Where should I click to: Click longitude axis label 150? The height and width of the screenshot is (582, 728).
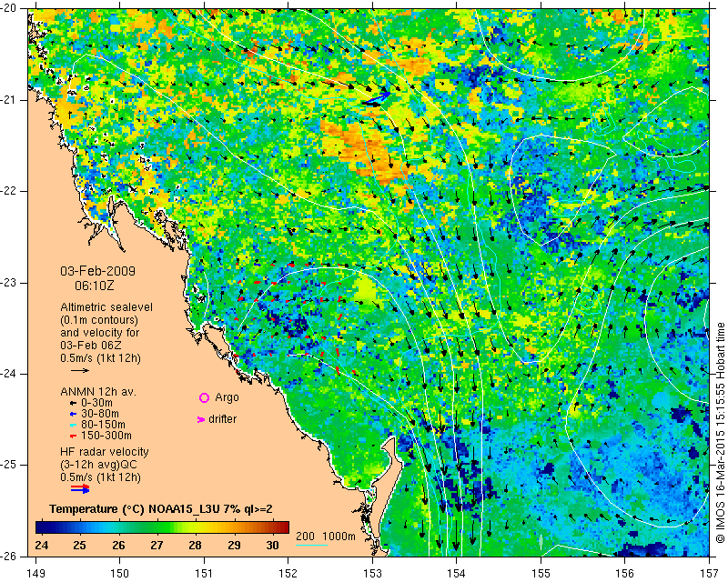click(120, 574)
